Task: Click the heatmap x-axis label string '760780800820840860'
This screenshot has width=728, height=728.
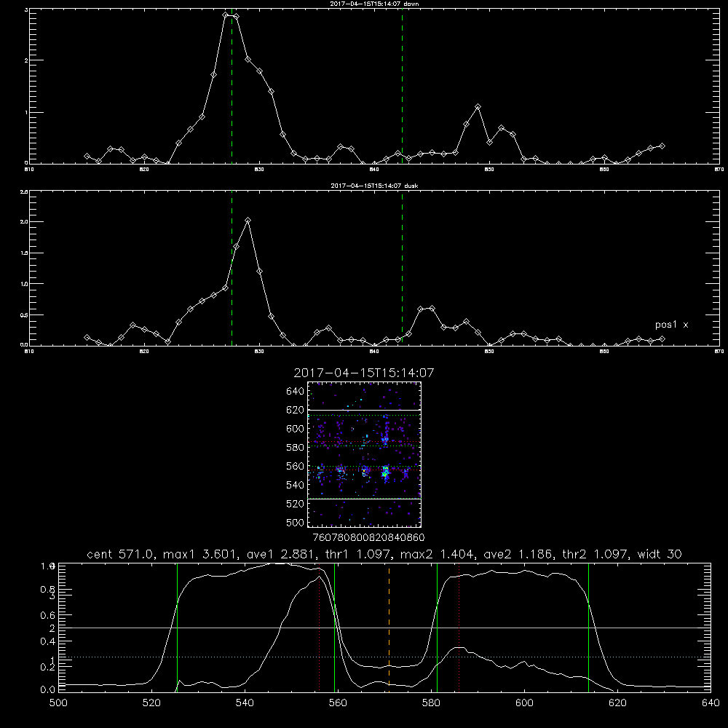Action: pos(368,537)
